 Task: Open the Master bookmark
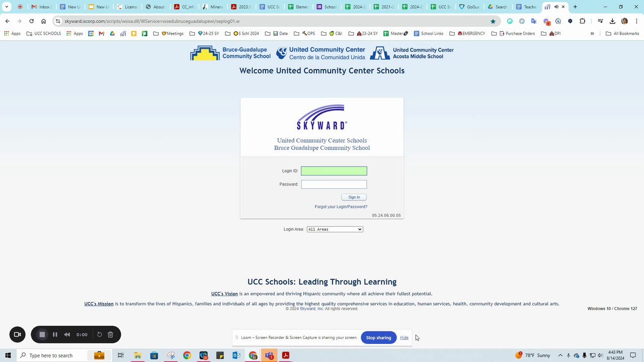(x=396, y=34)
